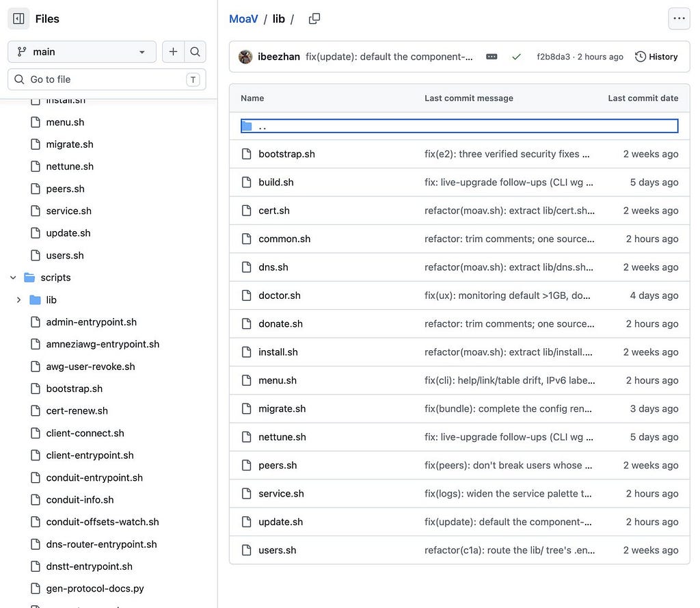700x608 pixels.
Task: Open menu.sh in the sidebar tree
Action: [x=65, y=122]
